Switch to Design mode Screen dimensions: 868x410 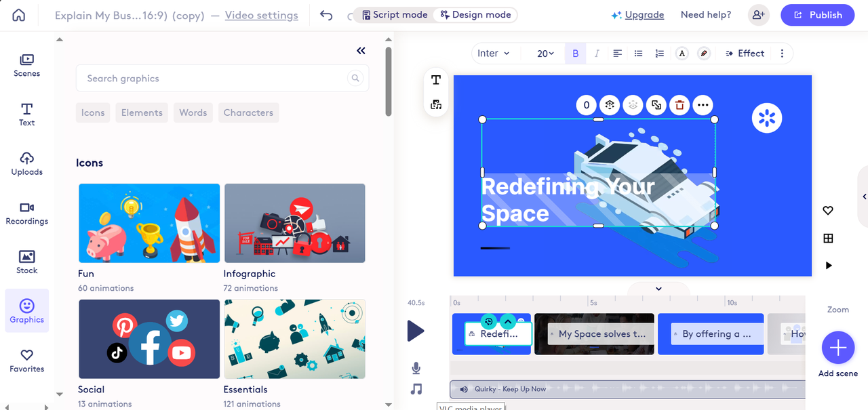[474, 14]
